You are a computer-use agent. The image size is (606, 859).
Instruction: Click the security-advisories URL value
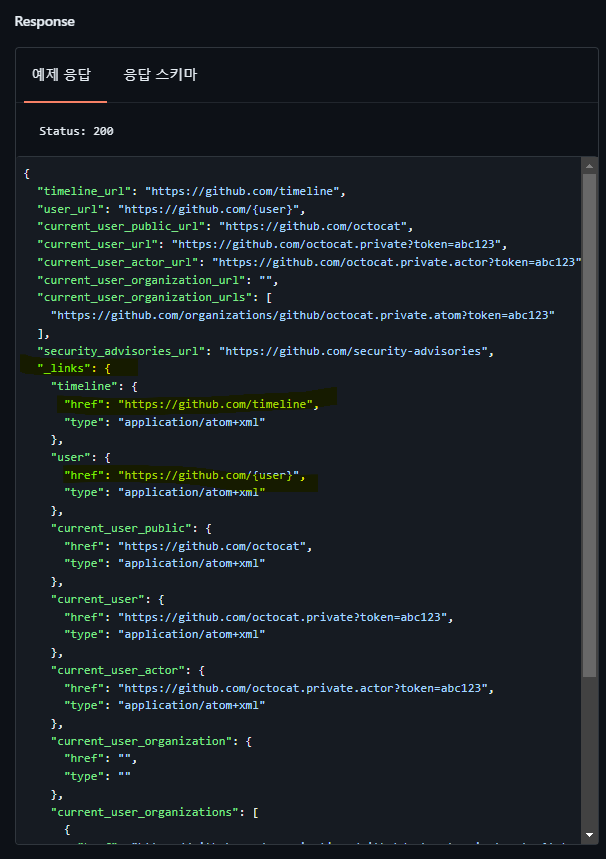click(x=353, y=351)
